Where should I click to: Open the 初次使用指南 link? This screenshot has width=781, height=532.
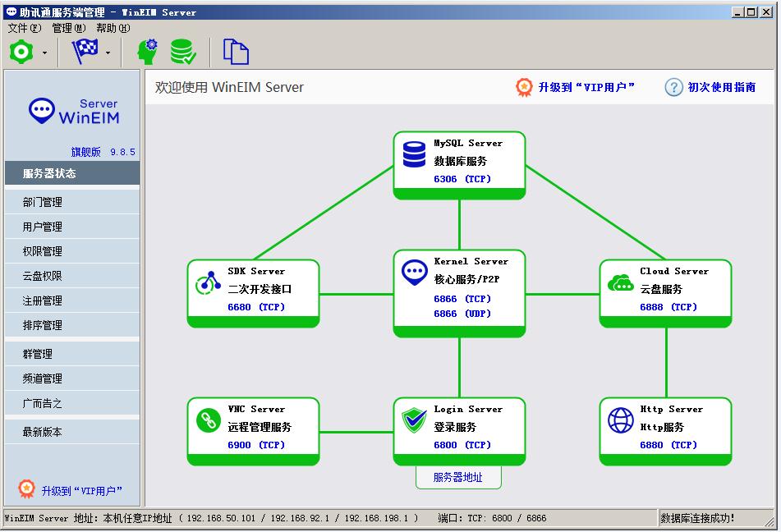(722, 87)
